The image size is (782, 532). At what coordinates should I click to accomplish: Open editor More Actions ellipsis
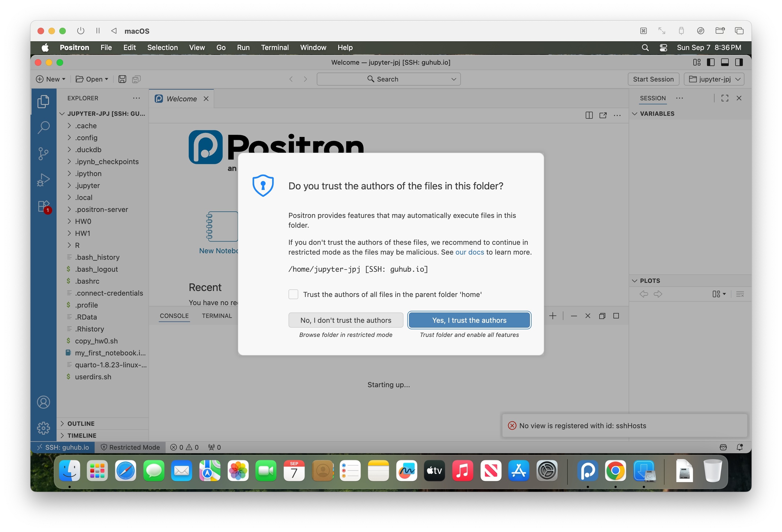click(617, 115)
